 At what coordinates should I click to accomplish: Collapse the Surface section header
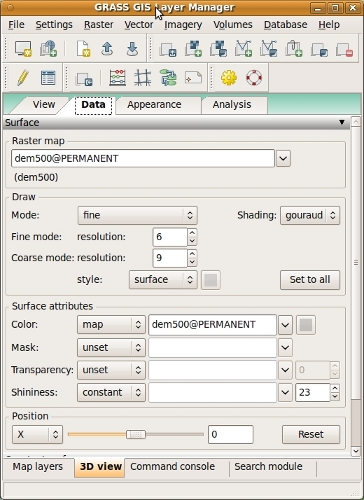click(176, 123)
